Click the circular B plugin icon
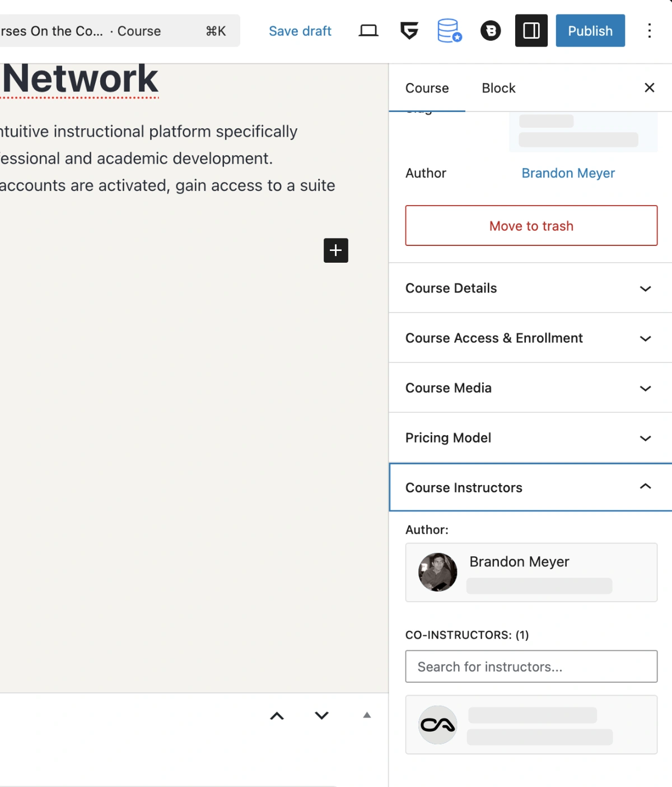This screenshot has height=787, width=672. click(490, 31)
